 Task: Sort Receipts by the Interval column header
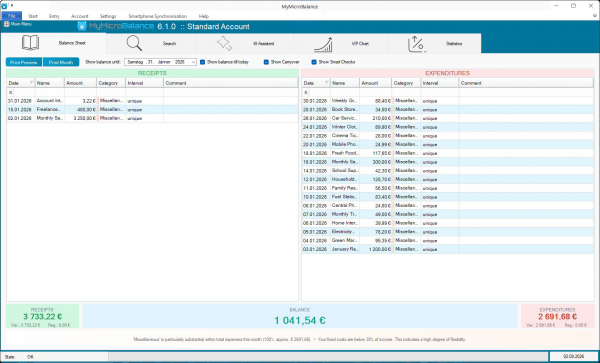145,83
